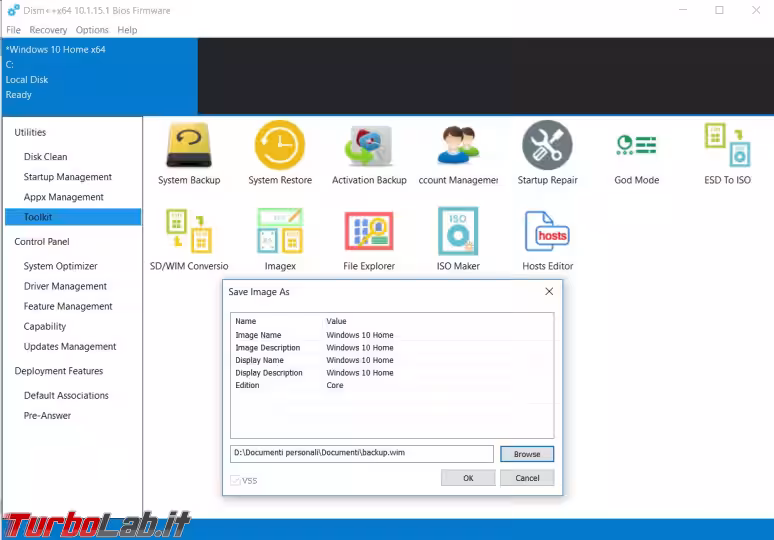Select Capability in sidebar
Screen dimensions: 774x540
pyautogui.click(x=44, y=327)
